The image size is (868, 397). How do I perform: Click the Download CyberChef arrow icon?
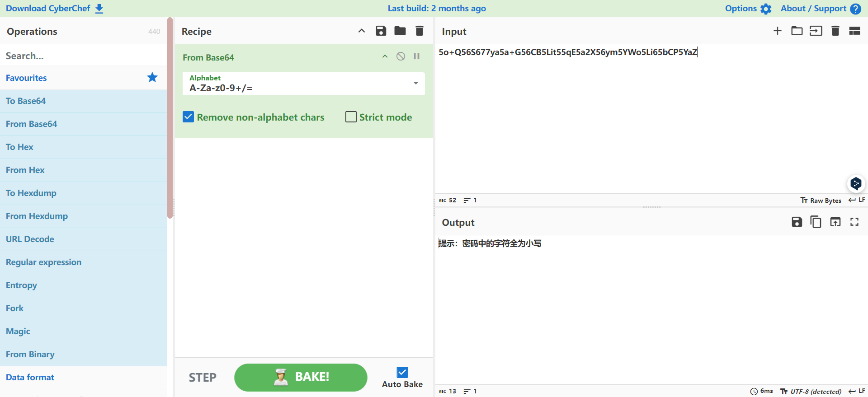tap(99, 9)
